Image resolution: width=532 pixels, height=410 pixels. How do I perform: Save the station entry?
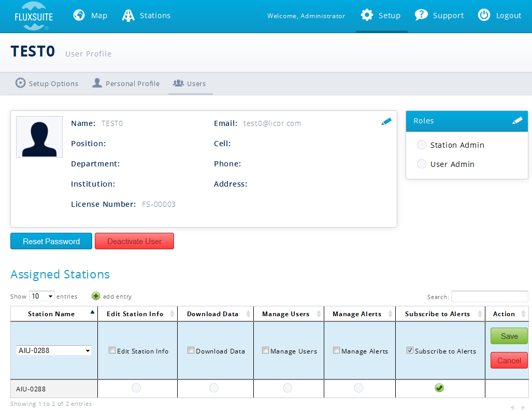pos(509,336)
